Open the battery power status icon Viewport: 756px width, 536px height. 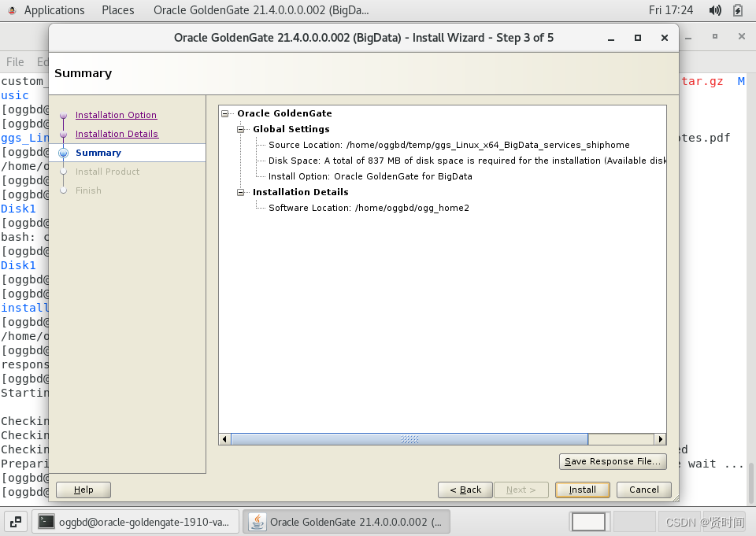coord(738,10)
